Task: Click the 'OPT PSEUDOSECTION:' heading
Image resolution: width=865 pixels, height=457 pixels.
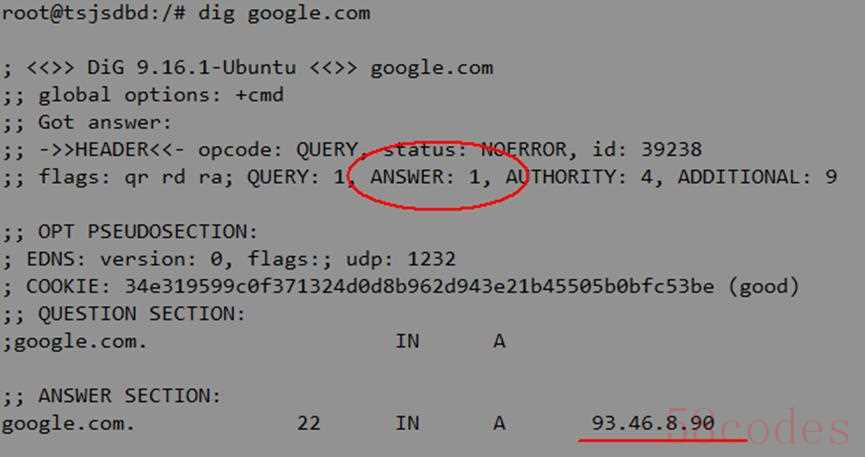Action: coord(147,232)
